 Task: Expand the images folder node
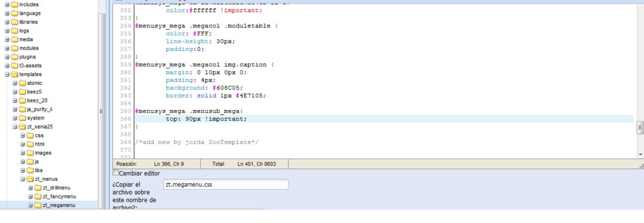click(x=23, y=153)
